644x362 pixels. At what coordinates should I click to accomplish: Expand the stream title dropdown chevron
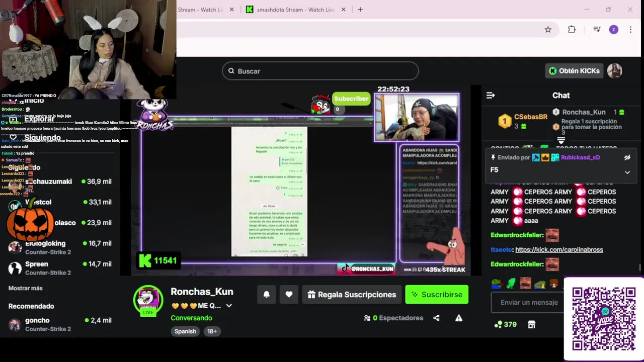[x=229, y=306]
